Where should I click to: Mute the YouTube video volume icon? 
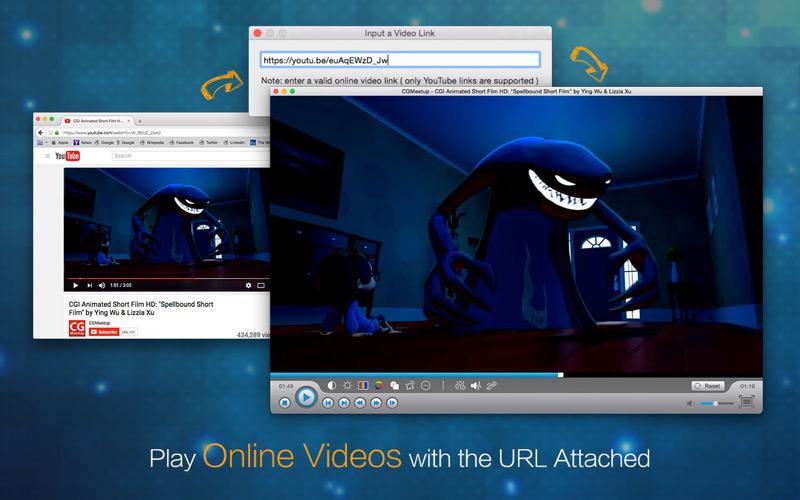(x=102, y=285)
